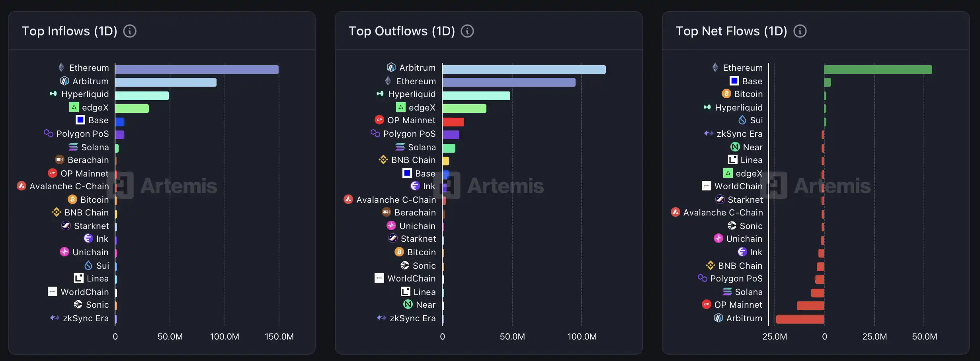Click the Bitcoin logo in Top Net Flows
980x361 pixels.
pyautogui.click(x=726, y=94)
